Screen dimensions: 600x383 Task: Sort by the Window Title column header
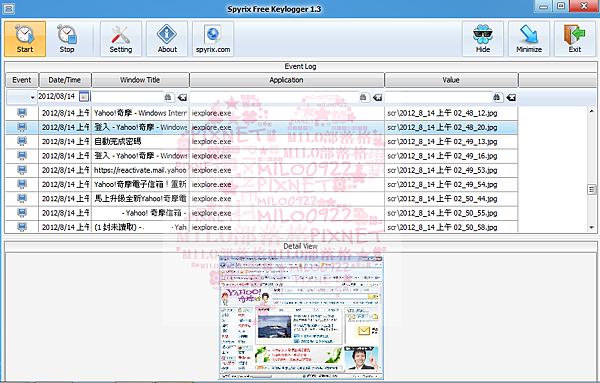tap(140, 80)
